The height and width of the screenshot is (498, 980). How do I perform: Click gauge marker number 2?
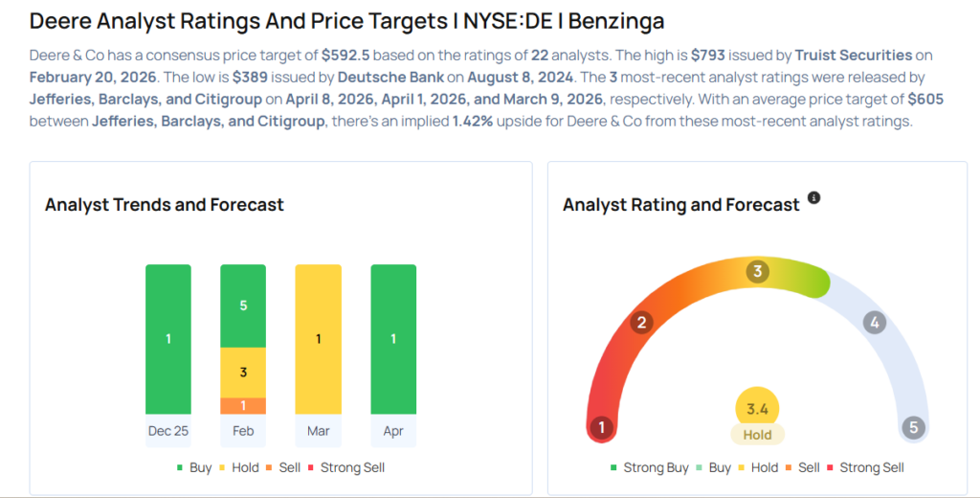pos(641,323)
